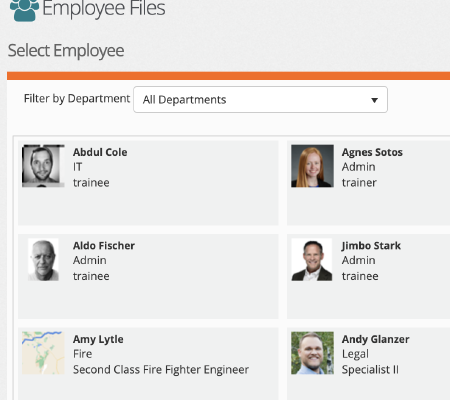Select Aldo Fischer's profile photo
Screen dimensions: 450x400
(x=43, y=260)
